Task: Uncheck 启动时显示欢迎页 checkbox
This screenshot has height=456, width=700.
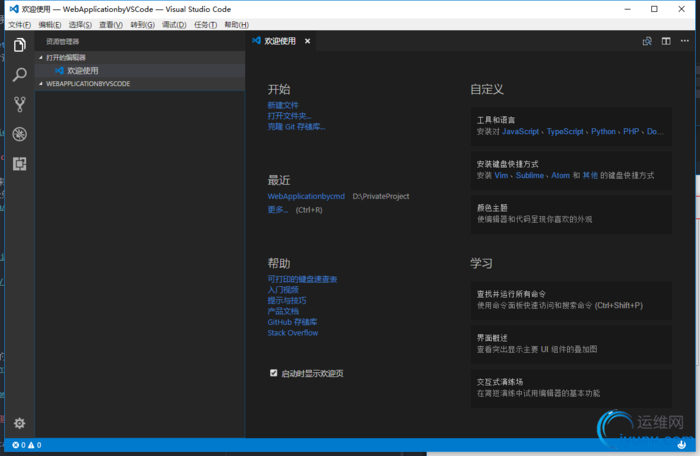Action: point(274,373)
